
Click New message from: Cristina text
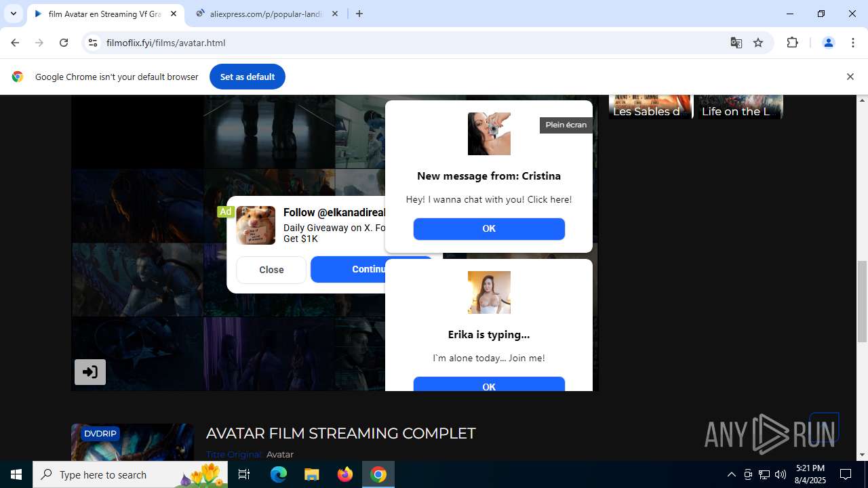tap(489, 176)
